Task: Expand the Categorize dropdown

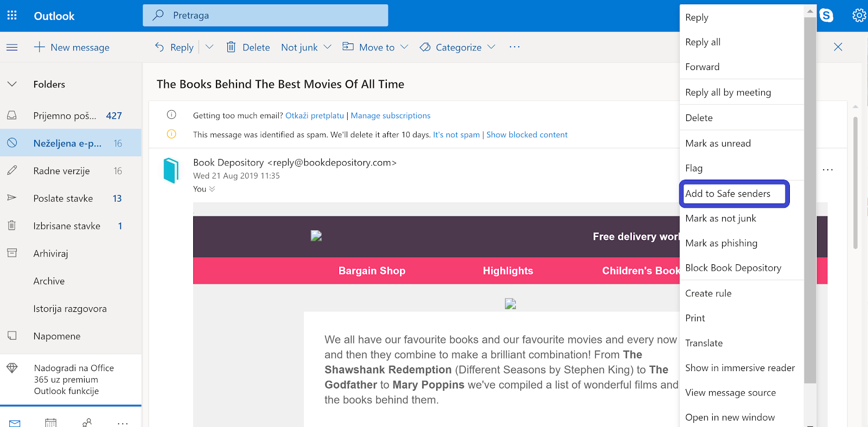Action: [492, 47]
